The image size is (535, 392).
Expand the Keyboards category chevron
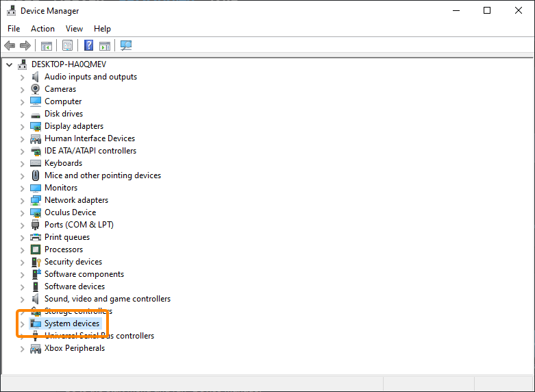click(x=22, y=164)
